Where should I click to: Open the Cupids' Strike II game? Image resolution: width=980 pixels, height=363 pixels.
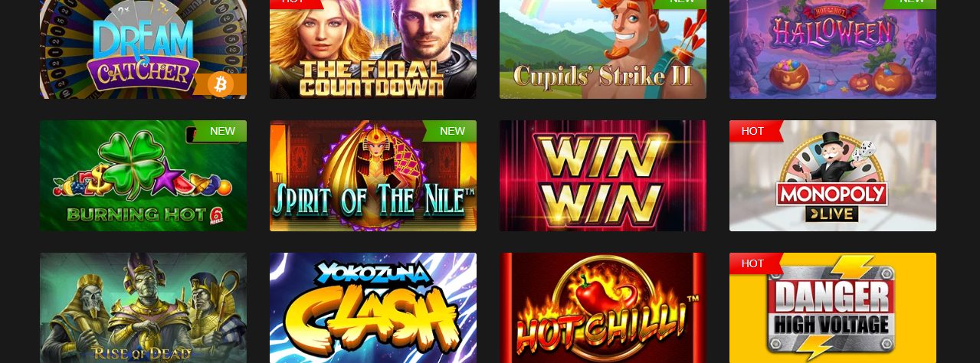tap(603, 49)
